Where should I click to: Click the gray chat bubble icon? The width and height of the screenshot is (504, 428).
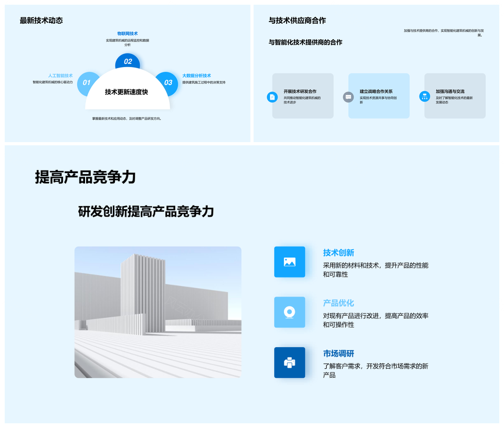(x=348, y=97)
